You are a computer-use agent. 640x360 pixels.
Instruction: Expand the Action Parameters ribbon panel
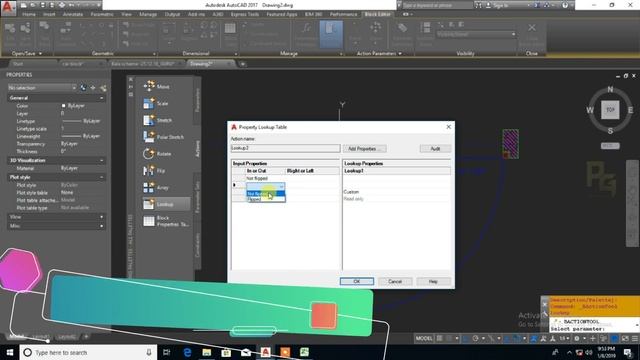[379, 53]
